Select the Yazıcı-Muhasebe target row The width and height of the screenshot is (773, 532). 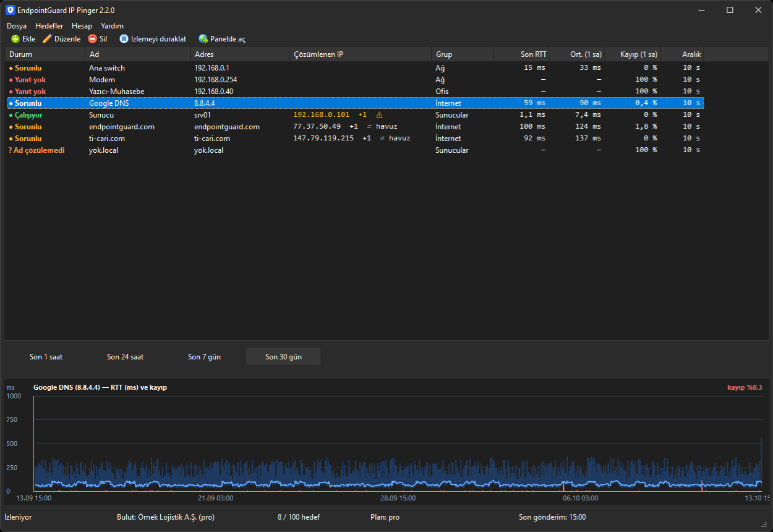pyautogui.click(x=354, y=92)
